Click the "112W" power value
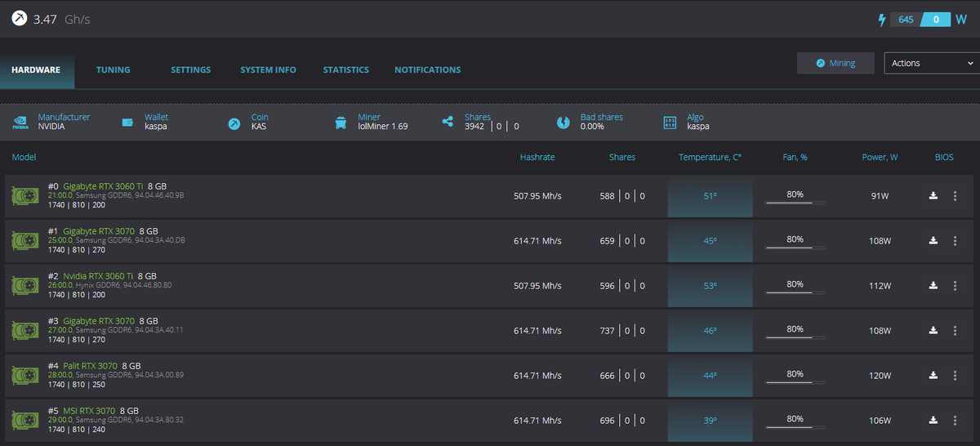Viewport: 980px width, 446px height. tap(880, 286)
